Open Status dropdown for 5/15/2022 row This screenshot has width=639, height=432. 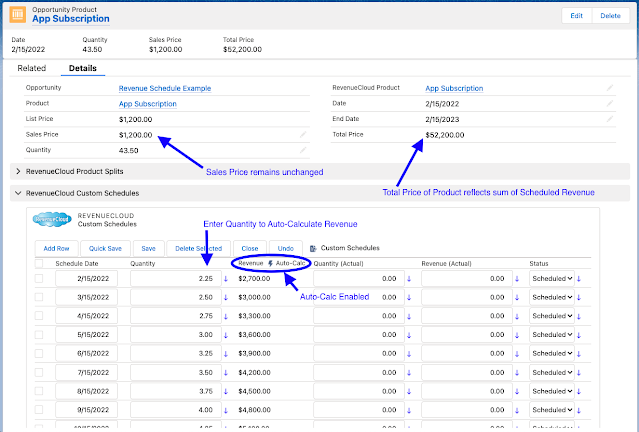click(x=552, y=335)
